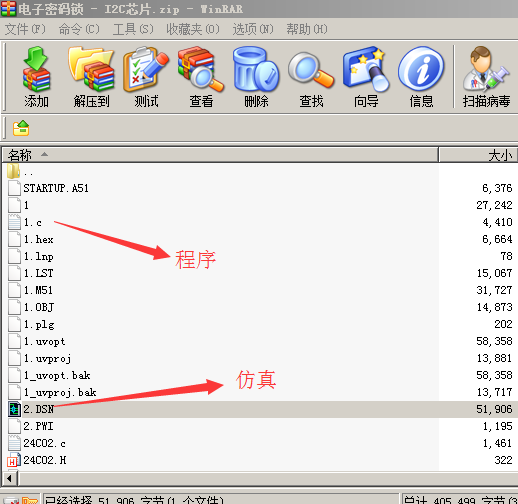Screen dimensions: 518x504
Task: Select the 2.DSN file icon
Action: pos(14,409)
